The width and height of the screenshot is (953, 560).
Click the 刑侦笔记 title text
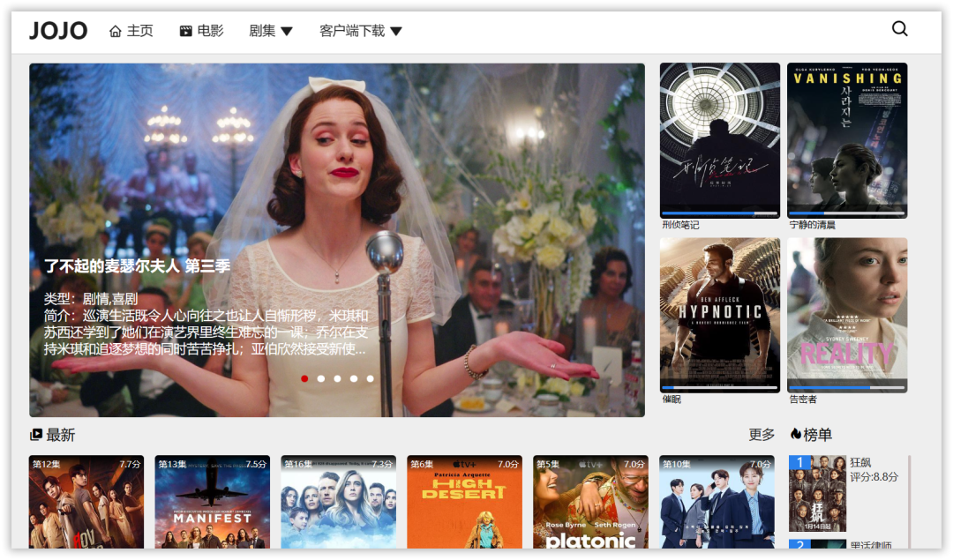(680, 225)
